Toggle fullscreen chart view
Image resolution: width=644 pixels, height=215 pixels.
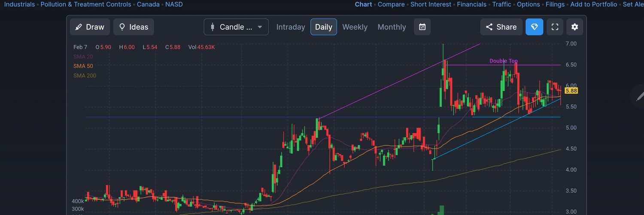tap(555, 27)
